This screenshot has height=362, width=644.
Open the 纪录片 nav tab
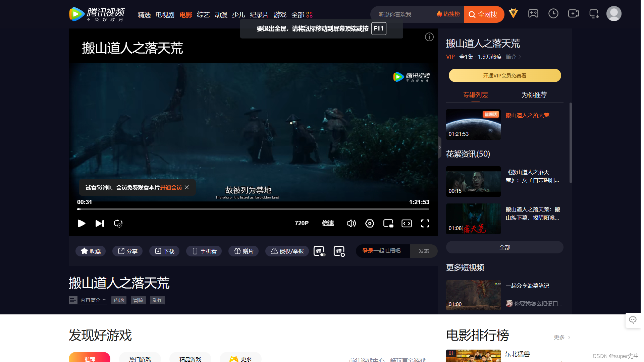259,15
